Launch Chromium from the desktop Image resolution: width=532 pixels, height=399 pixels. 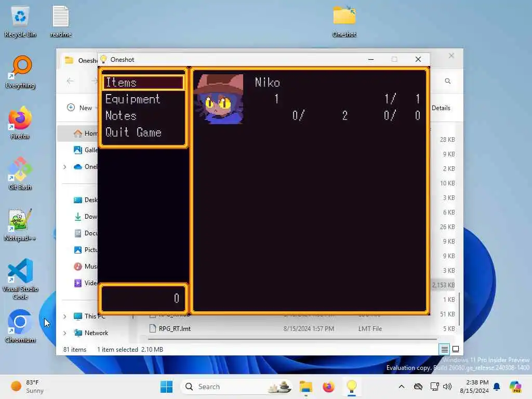[20, 327]
